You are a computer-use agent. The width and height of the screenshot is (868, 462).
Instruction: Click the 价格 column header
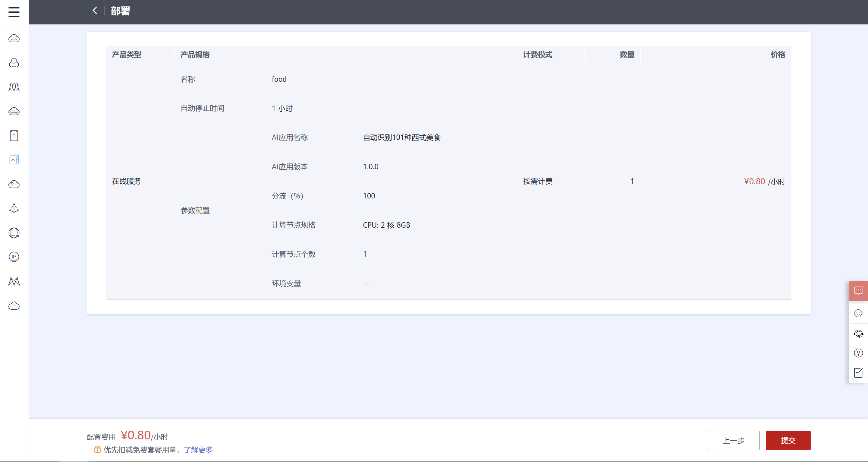point(777,55)
